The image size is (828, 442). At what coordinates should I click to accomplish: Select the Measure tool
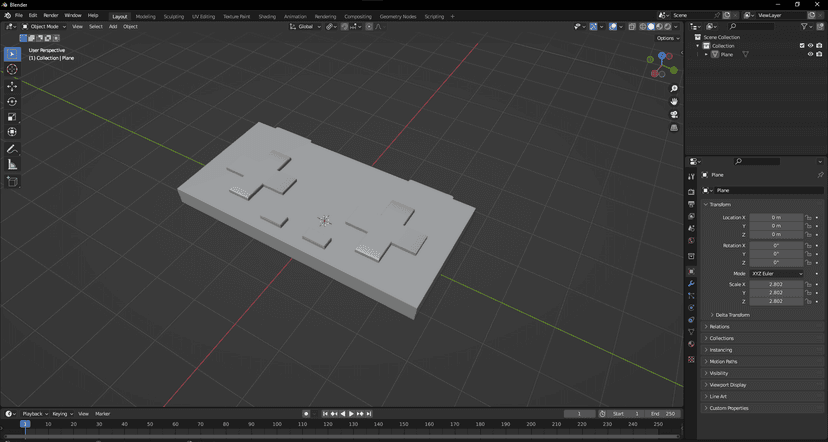pyautogui.click(x=12, y=164)
